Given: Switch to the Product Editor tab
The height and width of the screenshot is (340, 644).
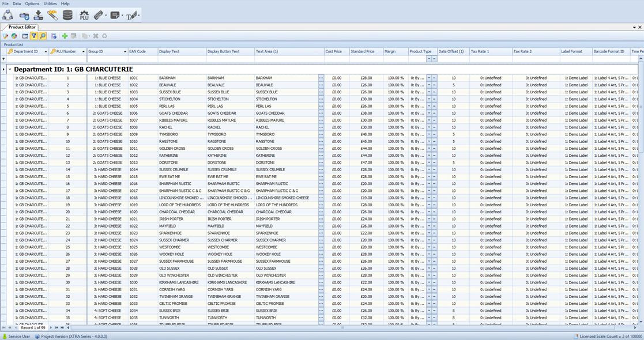Looking at the screenshot, I should [23, 27].
